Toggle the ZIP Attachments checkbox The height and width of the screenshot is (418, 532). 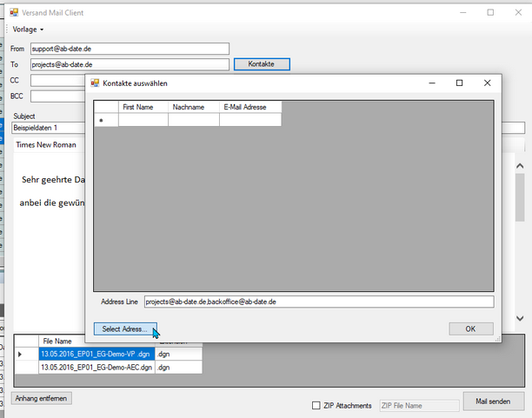click(316, 406)
